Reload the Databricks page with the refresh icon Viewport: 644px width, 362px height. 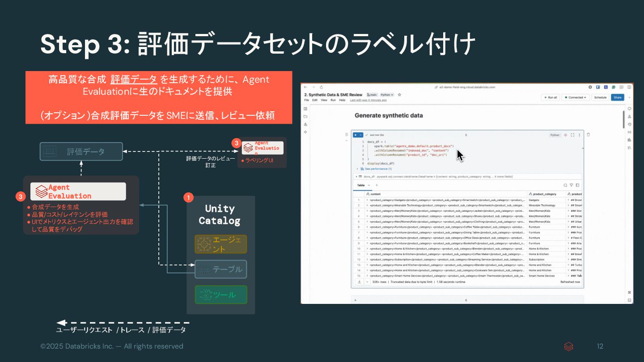point(321,87)
